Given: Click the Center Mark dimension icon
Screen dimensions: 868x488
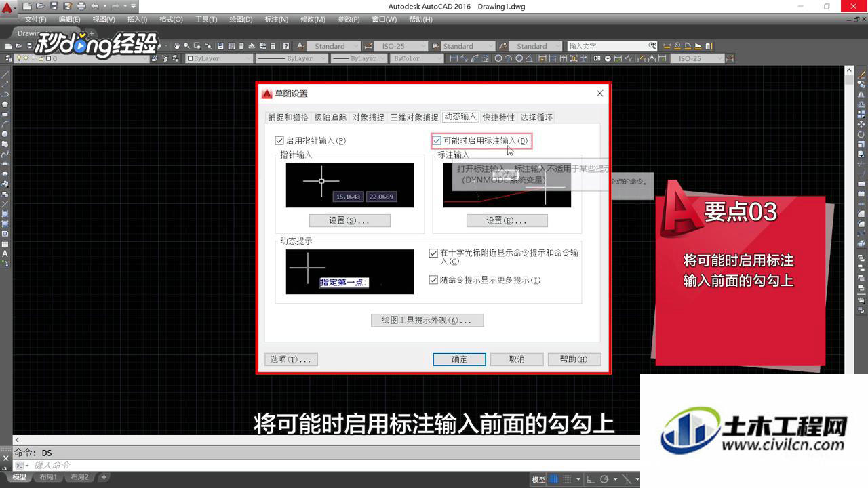Looking at the screenshot, I should 608,58.
